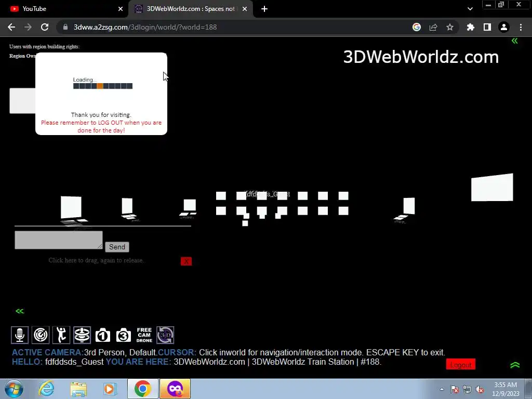The width and height of the screenshot is (532, 399).
Task: Click the purple mask app on taskbar
Action: pos(175,389)
